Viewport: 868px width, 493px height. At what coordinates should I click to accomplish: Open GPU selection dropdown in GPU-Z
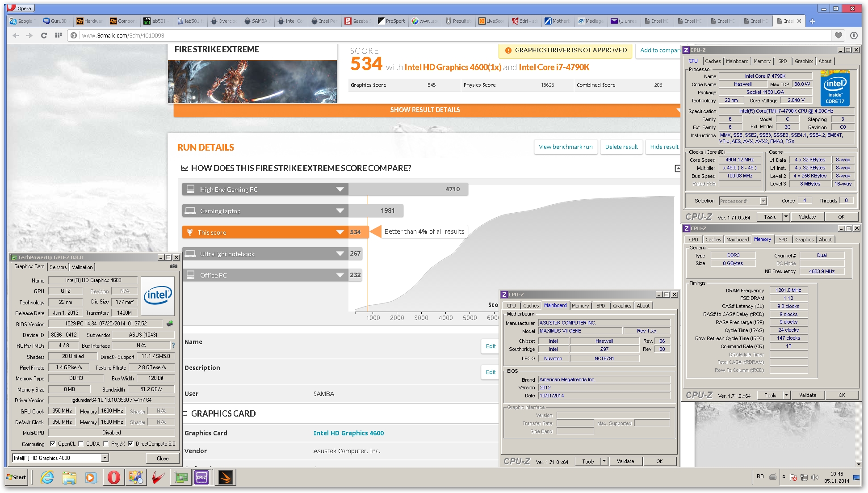coord(105,458)
